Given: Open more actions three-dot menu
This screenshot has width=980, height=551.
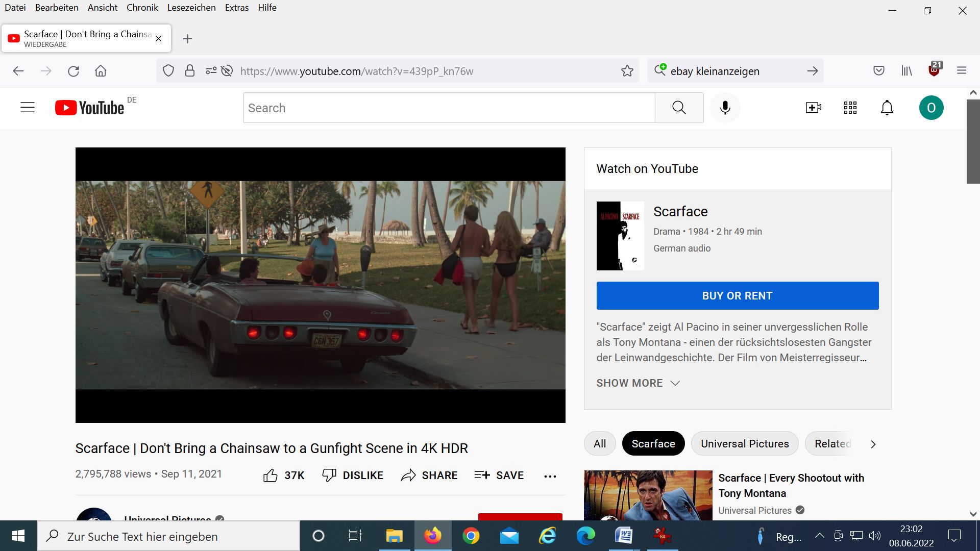Looking at the screenshot, I should (x=550, y=476).
